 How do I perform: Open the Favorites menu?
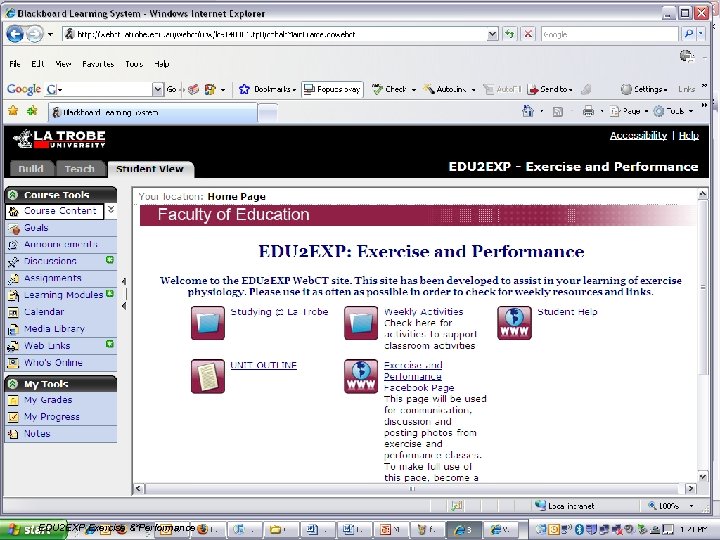point(98,64)
